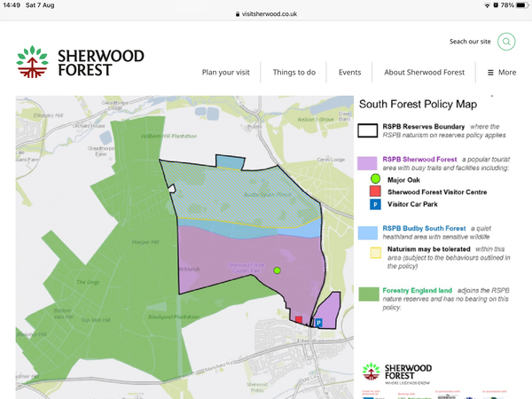Click the footer Sherwood Forest logo
Viewport: 532px width, 399px height.
tap(397, 373)
